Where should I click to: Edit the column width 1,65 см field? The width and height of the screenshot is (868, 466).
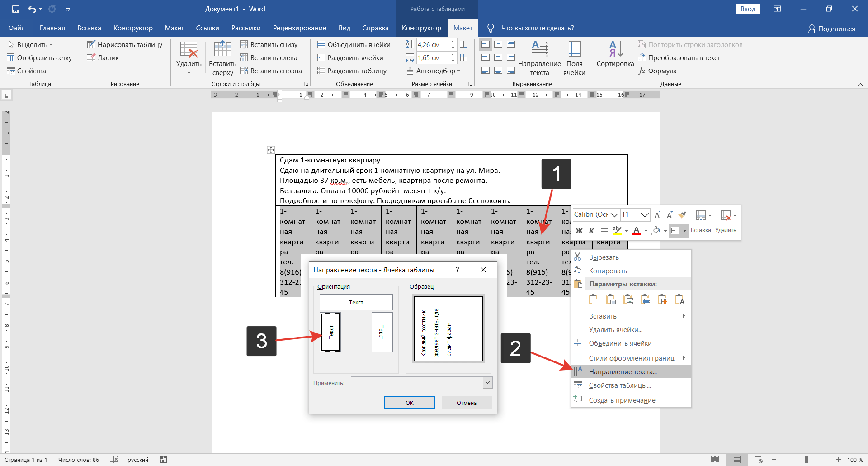(433, 57)
